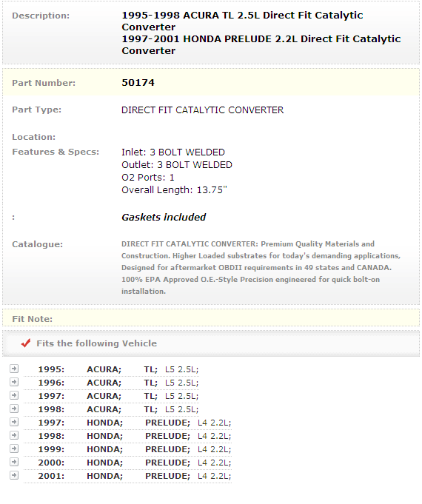Click catalogue paragraph about Premium Quality Materials
This screenshot has height=504, width=422.
click(x=261, y=267)
